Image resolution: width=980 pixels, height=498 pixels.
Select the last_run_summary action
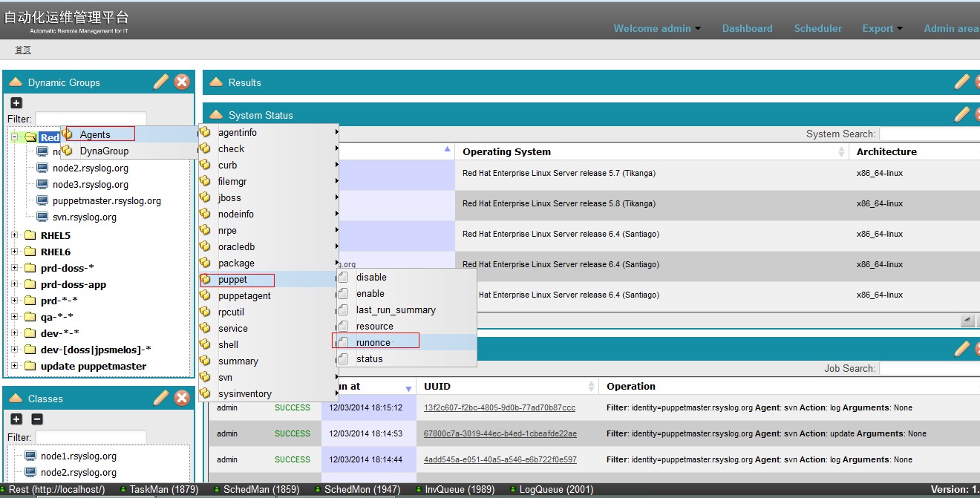coord(406,309)
